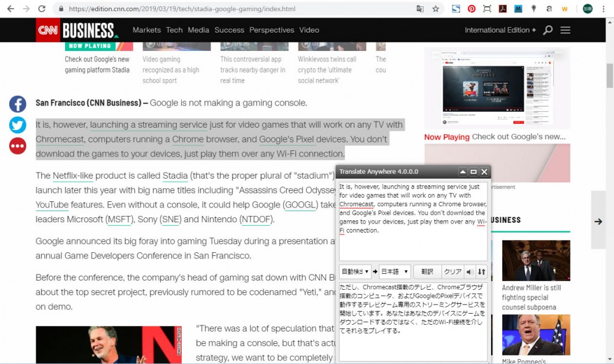
Task: Open the Adobe Acrobat extension
Action: coord(503,9)
